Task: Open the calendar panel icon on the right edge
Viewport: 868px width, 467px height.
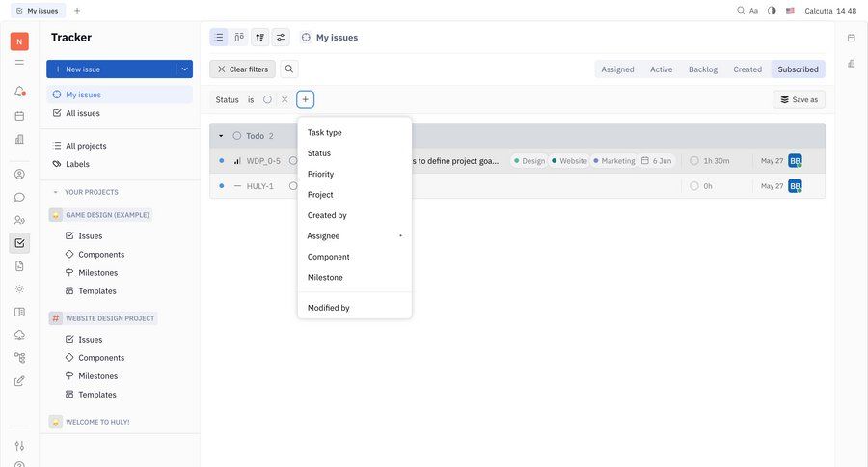Action: pos(851,38)
